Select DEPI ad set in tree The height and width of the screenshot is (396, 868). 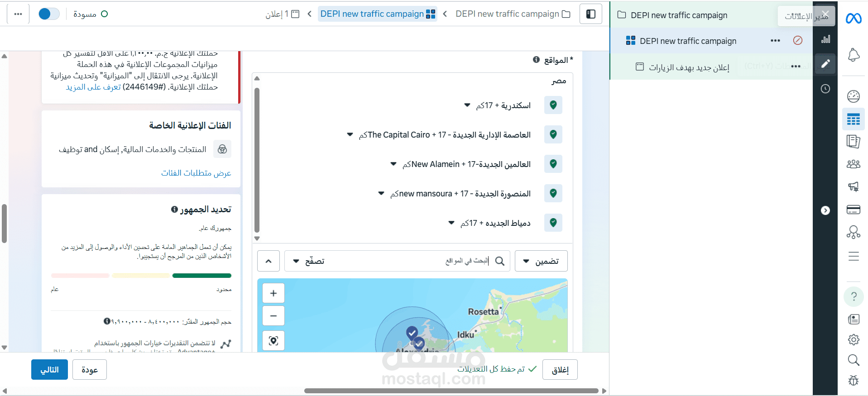(681, 41)
